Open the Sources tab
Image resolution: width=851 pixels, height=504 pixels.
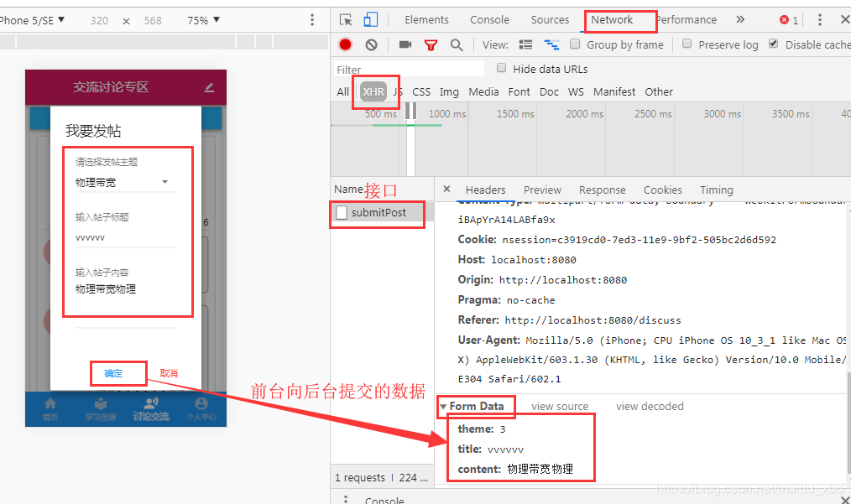550,20
